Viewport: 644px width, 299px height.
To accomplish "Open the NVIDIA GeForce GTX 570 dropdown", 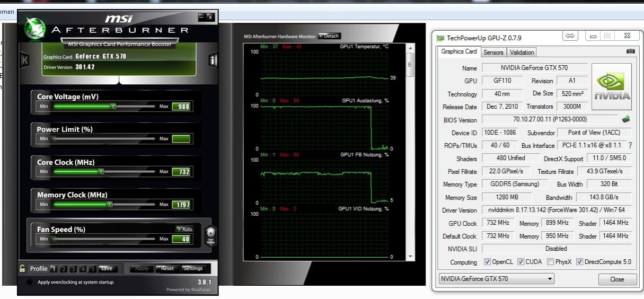I will [x=496, y=278].
